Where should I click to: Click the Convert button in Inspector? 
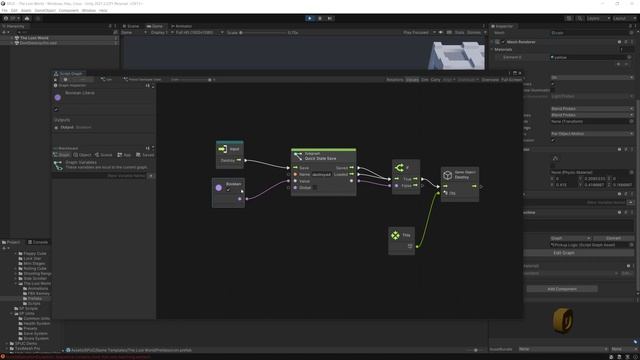coord(613,238)
